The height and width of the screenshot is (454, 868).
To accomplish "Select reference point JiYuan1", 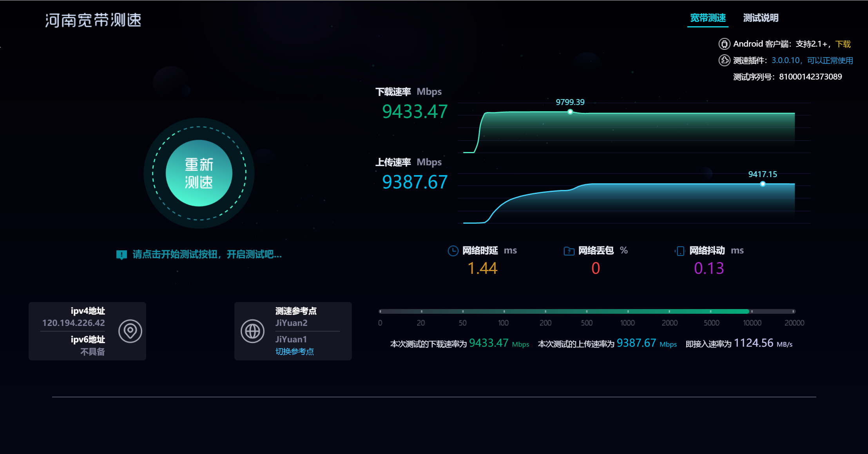I will (291, 339).
